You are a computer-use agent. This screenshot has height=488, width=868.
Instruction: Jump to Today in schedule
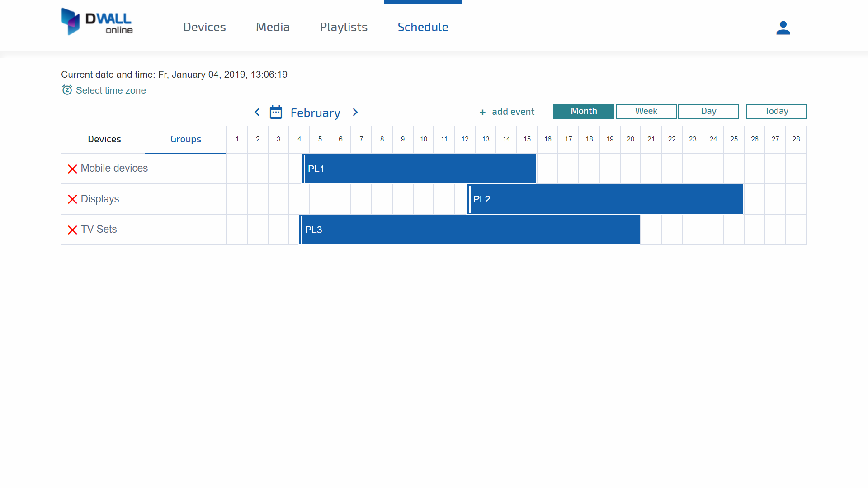[776, 111]
